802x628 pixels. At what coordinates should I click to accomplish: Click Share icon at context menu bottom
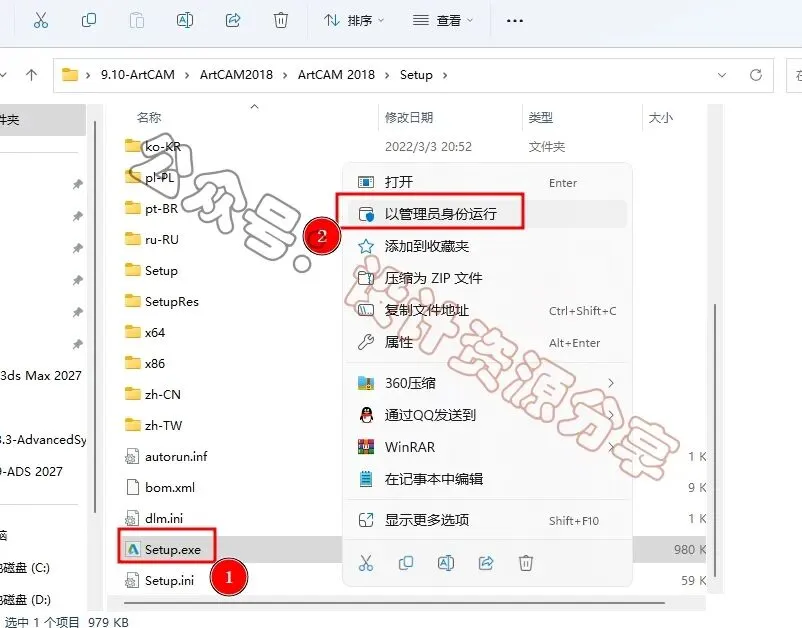point(486,563)
